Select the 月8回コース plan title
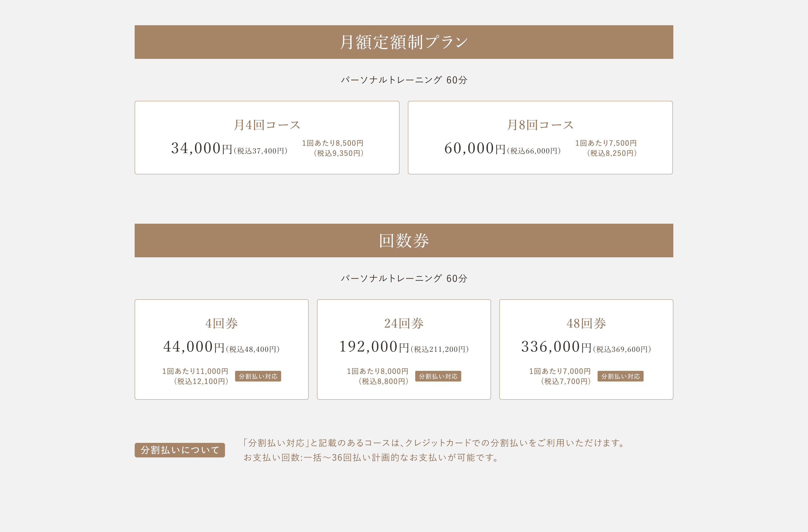808x532 pixels. [540, 125]
